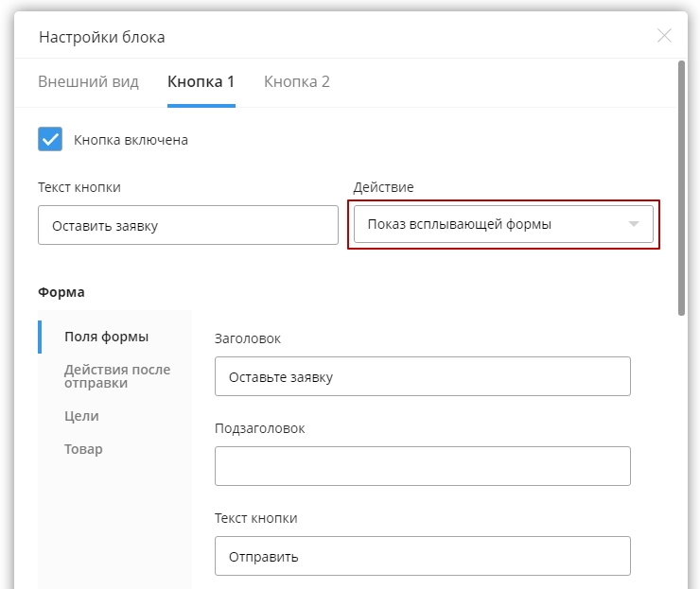Viewport: 700px width, 589px height.
Task: Go to the Цели section
Action: click(81, 416)
